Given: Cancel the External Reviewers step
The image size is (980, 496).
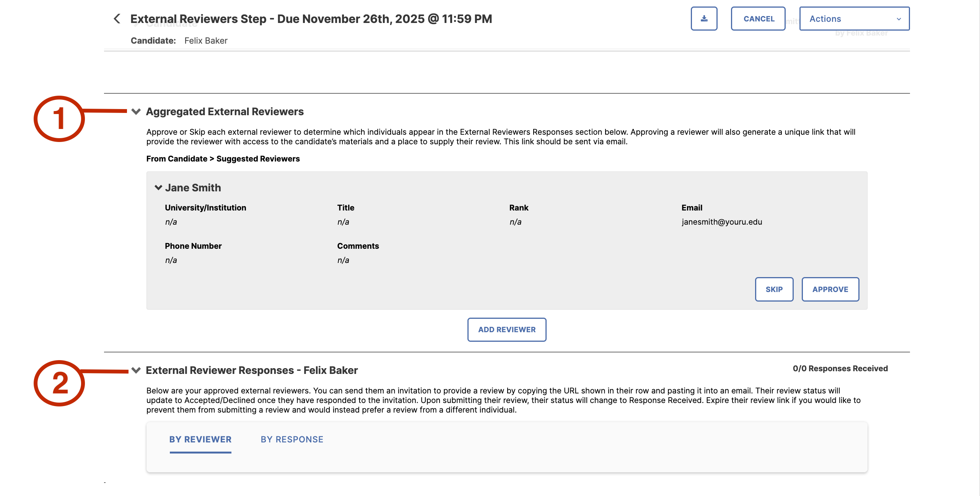Looking at the screenshot, I should pyautogui.click(x=758, y=18).
